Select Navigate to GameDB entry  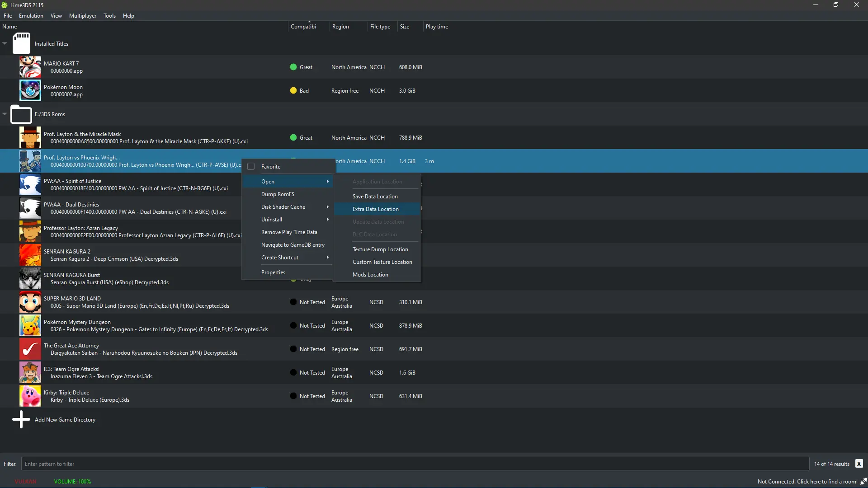click(288, 244)
